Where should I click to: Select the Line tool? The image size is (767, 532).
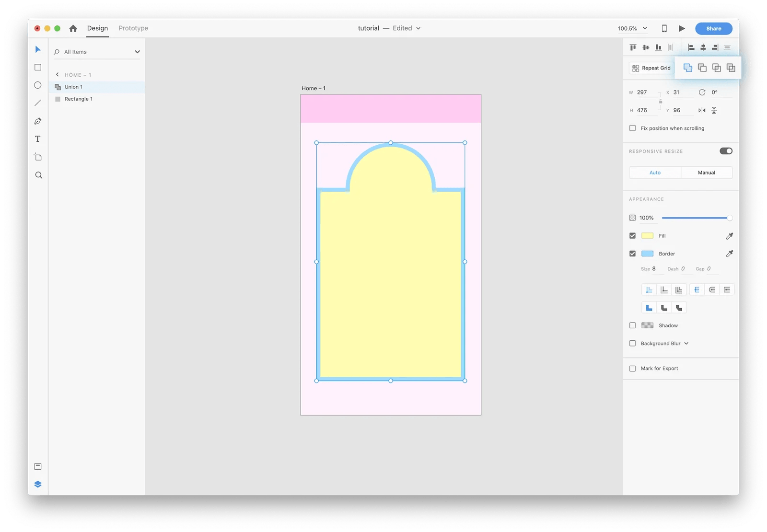(38, 103)
